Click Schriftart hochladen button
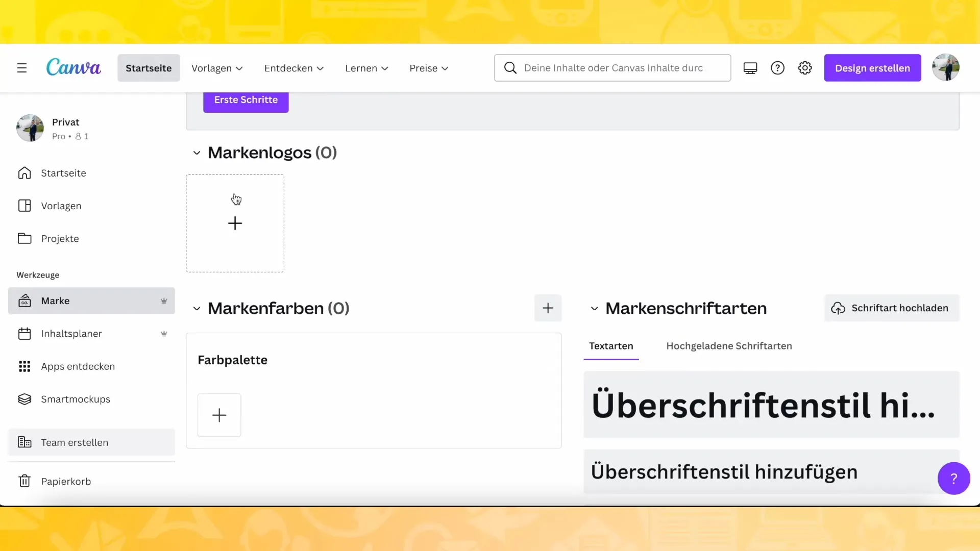This screenshot has height=551, width=980. (x=892, y=308)
